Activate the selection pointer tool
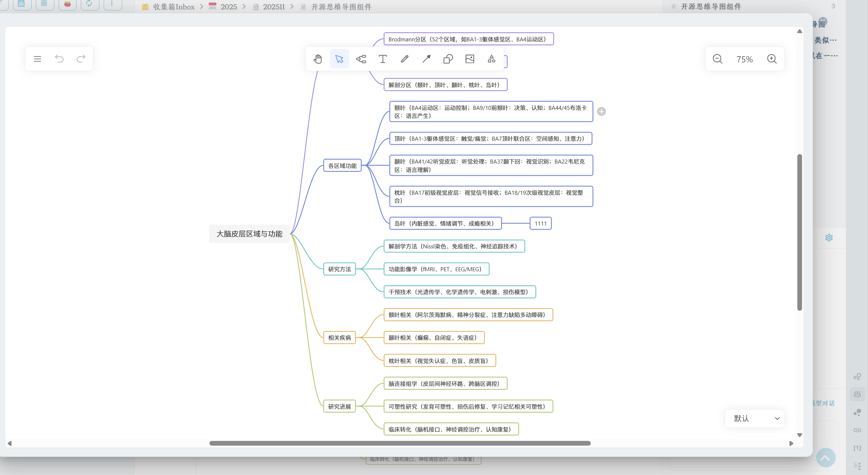This screenshot has width=868, height=475. [339, 59]
